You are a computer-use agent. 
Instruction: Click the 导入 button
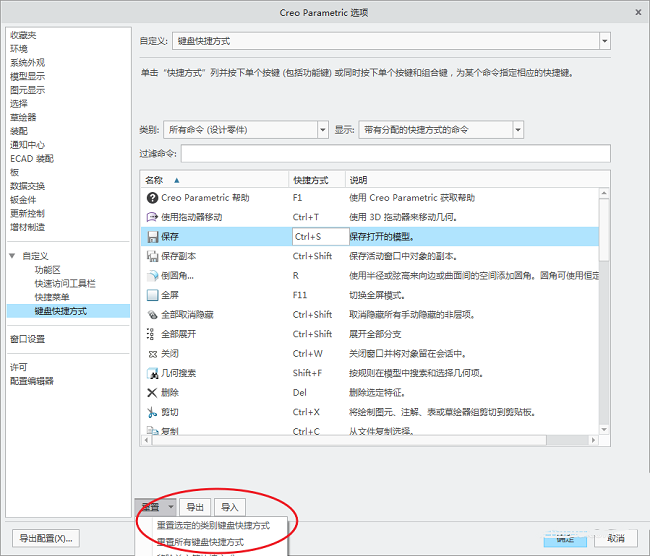pyautogui.click(x=230, y=507)
